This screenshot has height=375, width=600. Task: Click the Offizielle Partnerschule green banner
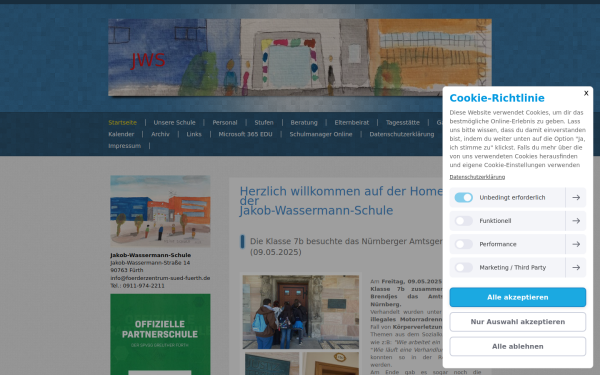click(160, 334)
